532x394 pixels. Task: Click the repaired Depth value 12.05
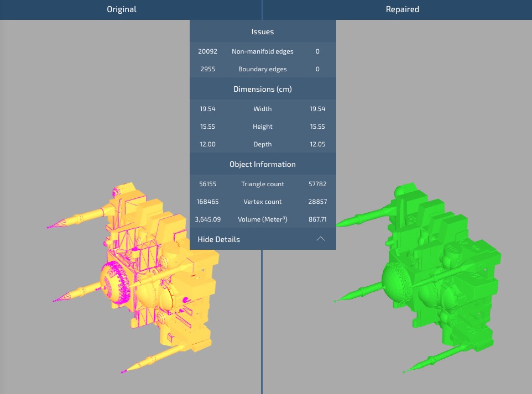click(317, 144)
